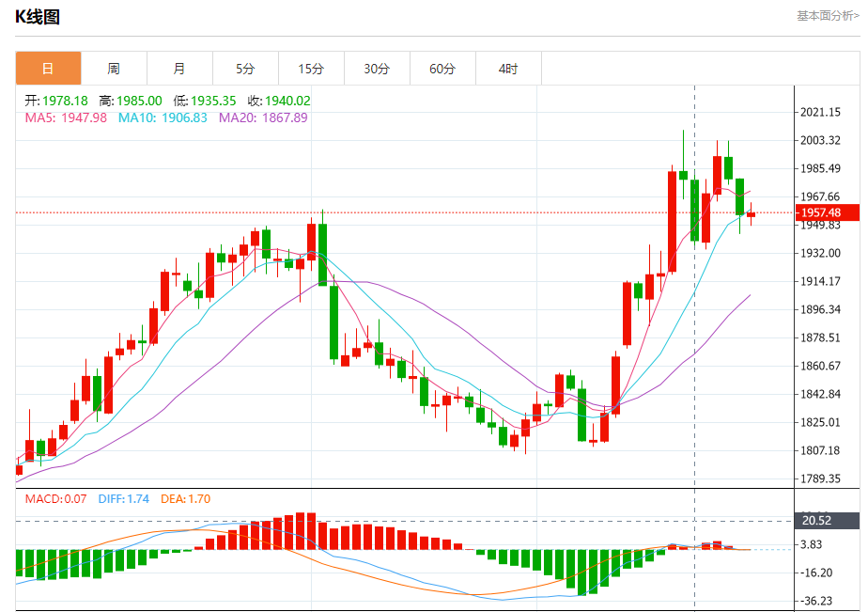Select the 日 daily chart tab

[x=48, y=69]
